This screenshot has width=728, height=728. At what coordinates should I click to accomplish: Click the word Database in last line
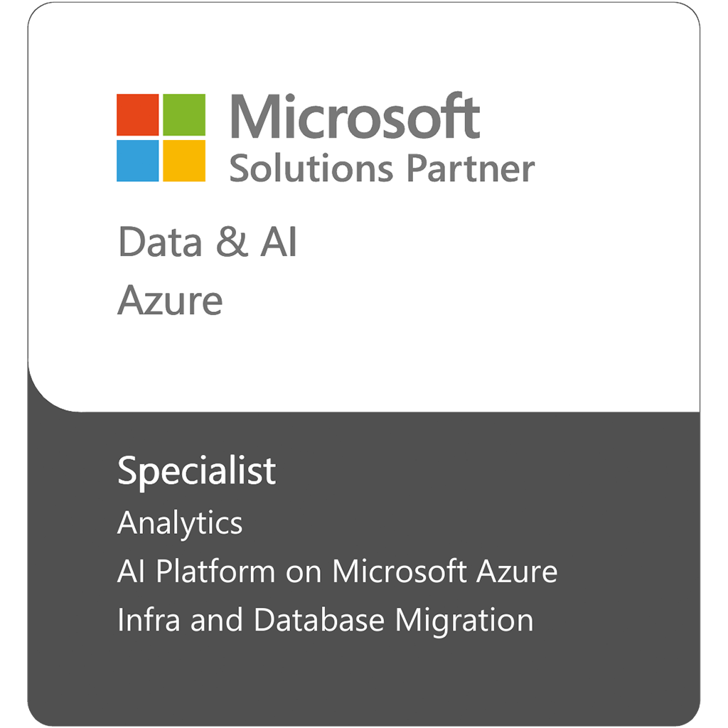coord(319,620)
